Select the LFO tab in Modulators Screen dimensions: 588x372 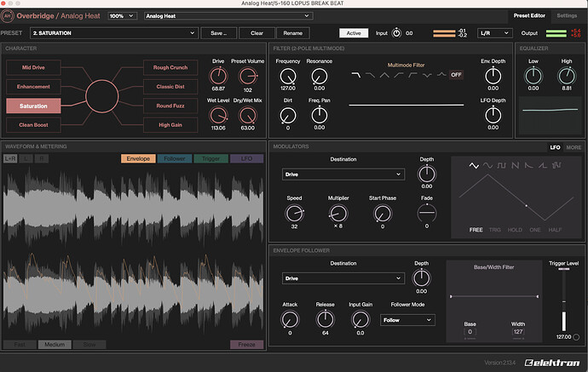click(555, 147)
